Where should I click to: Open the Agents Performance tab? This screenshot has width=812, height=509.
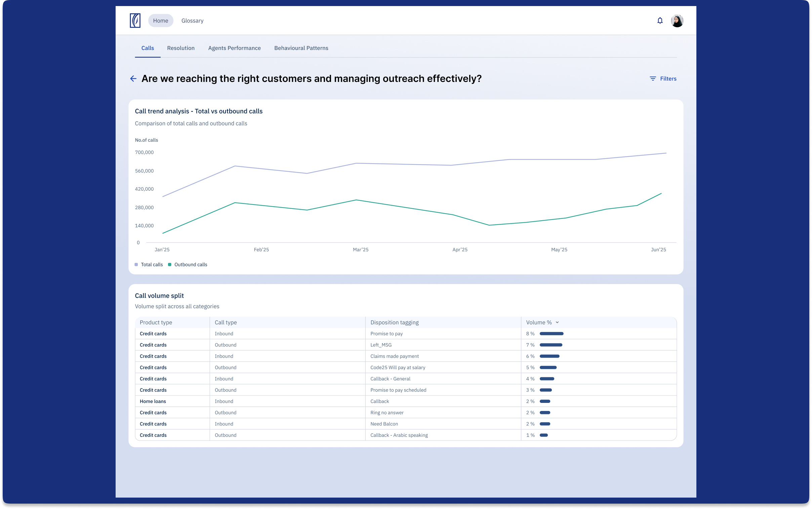(x=235, y=48)
